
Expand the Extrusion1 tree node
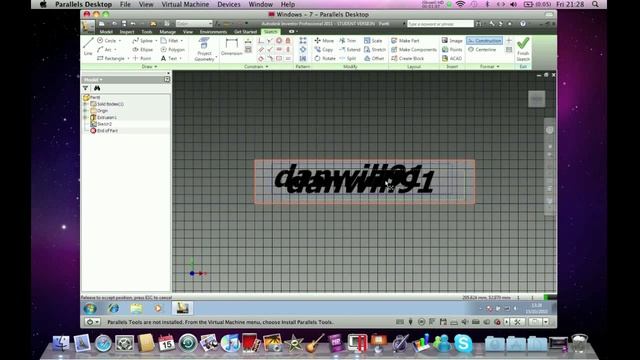coord(86,118)
